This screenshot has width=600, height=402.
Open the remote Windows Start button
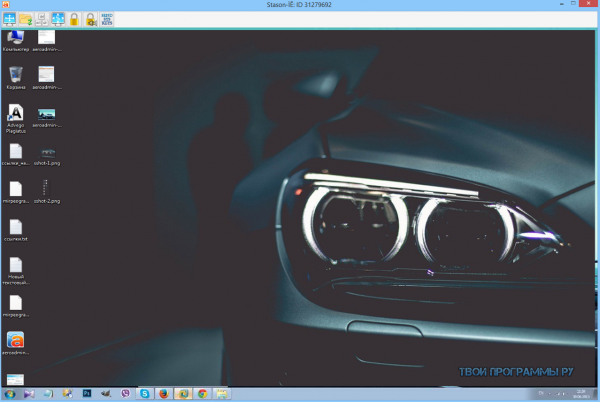click(x=10, y=394)
